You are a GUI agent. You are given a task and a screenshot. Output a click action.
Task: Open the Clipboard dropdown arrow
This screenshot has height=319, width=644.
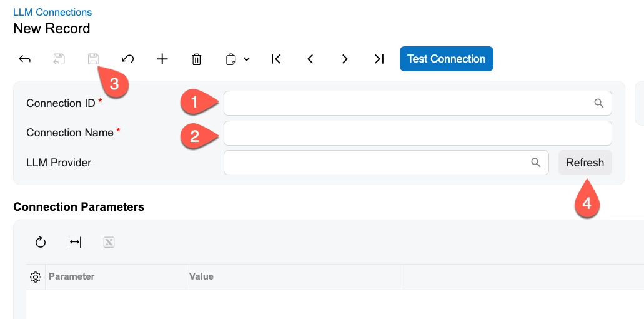[x=247, y=59]
